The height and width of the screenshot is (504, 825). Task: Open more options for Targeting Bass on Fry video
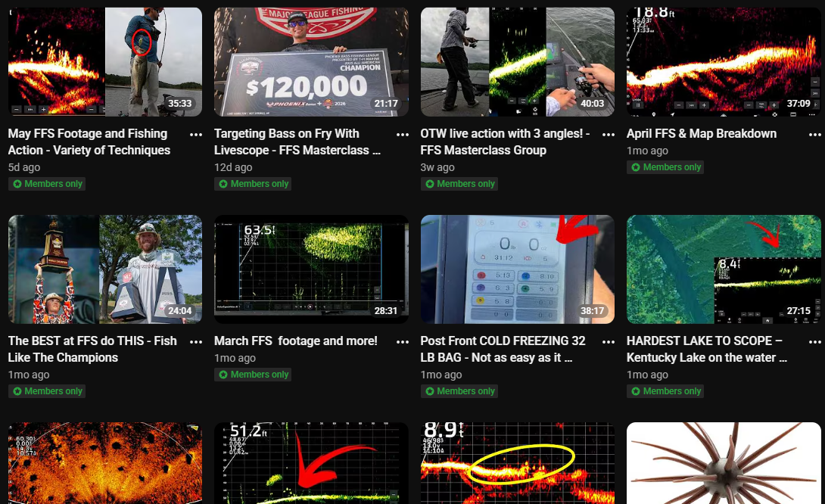point(403,135)
